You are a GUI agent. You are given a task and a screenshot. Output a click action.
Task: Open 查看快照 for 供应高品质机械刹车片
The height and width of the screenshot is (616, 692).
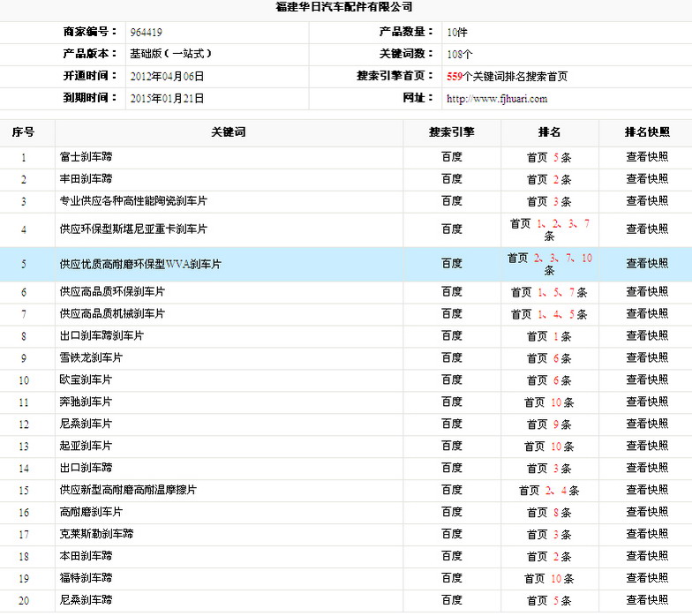647,314
